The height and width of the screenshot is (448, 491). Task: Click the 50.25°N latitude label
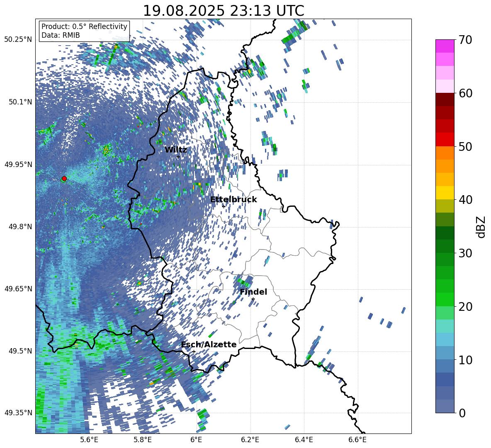pyautogui.click(x=18, y=40)
